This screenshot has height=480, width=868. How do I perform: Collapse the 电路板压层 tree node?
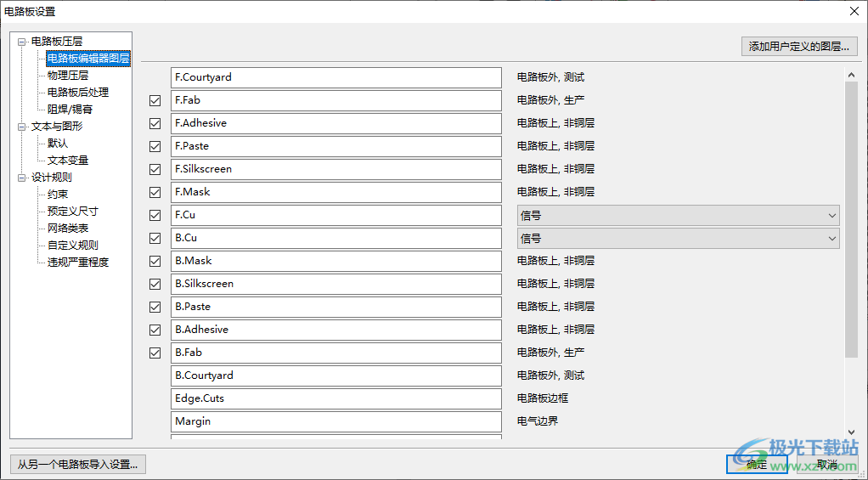[x=22, y=42]
